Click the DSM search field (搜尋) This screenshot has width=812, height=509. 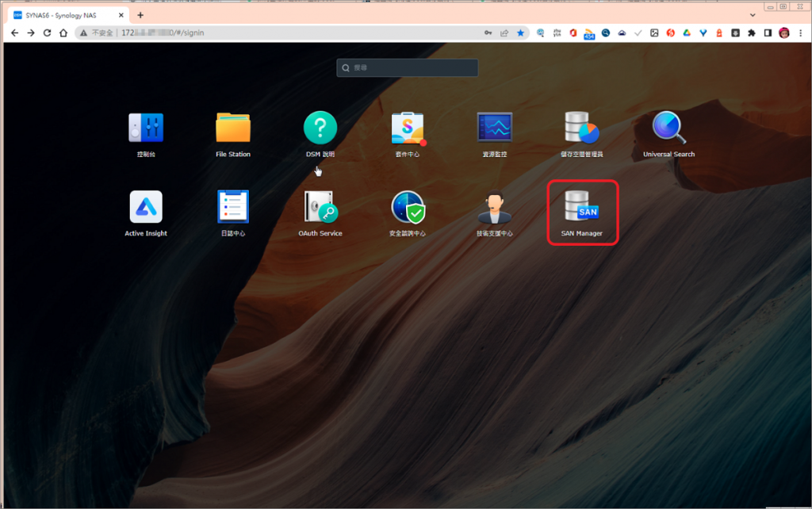(407, 68)
